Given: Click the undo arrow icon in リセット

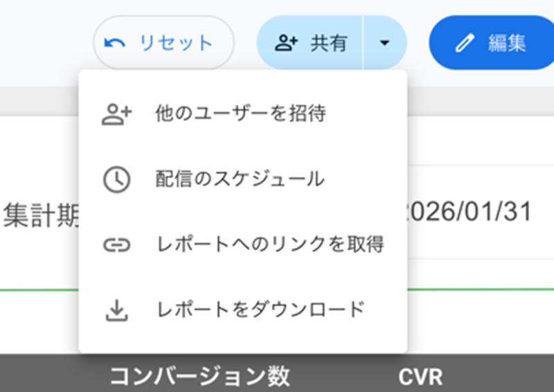Looking at the screenshot, I should point(115,43).
